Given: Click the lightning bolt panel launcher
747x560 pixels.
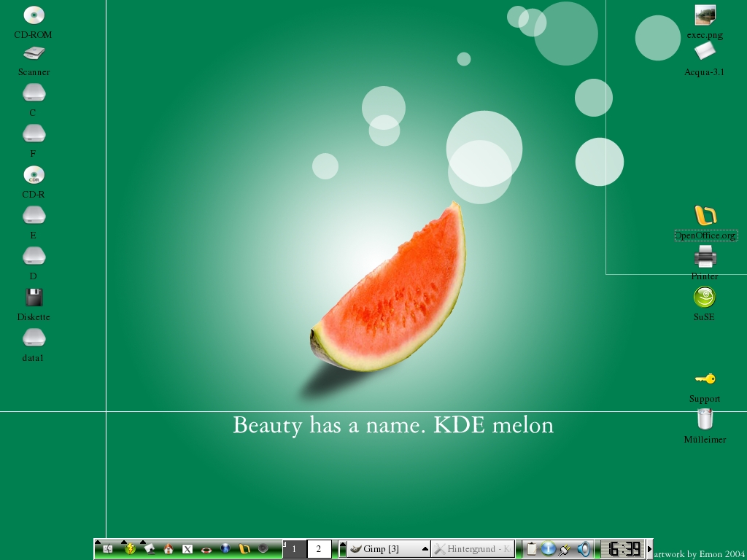Looking at the screenshot, I should coord(130,548).
